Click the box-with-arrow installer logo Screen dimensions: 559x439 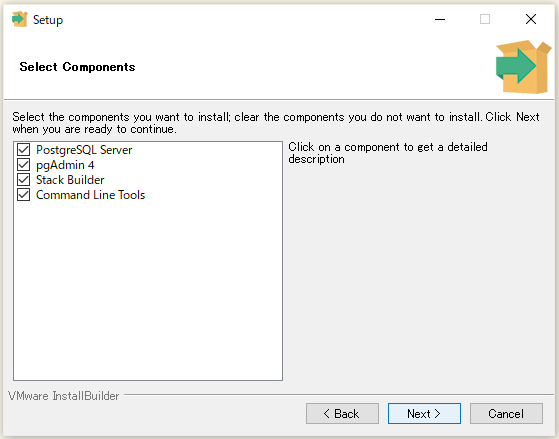point(523,67)
